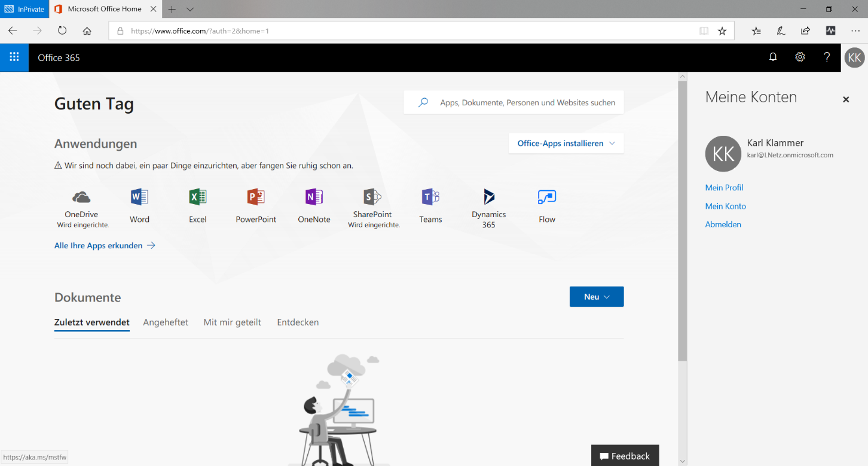This screenshot has width=868, height=466.
Task: Switch to the Entdecken tab
Action: pos(298,322)
